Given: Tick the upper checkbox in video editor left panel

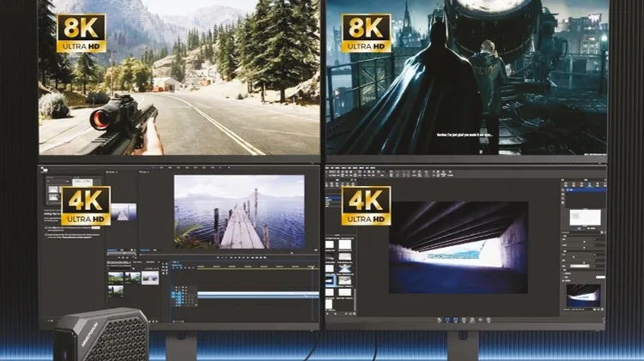Looking at the screenshot, I should coord(46,228).
